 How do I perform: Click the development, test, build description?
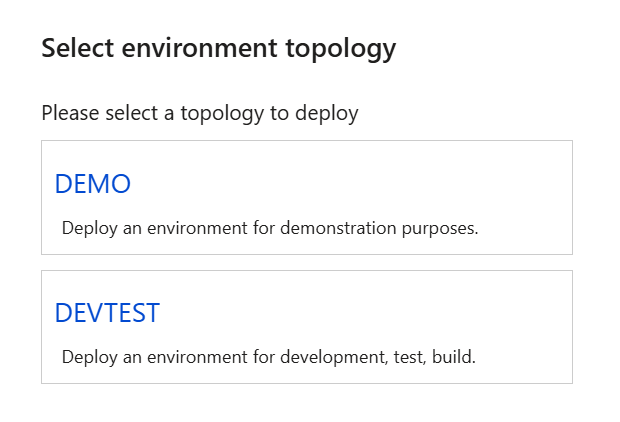pyautogui.click(x=269, y=357)
